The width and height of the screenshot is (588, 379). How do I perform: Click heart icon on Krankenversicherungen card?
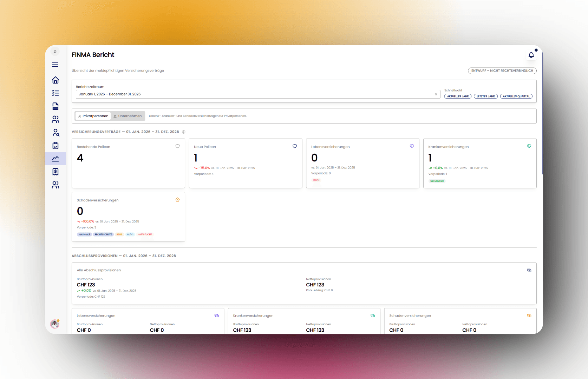coord(529,146)
